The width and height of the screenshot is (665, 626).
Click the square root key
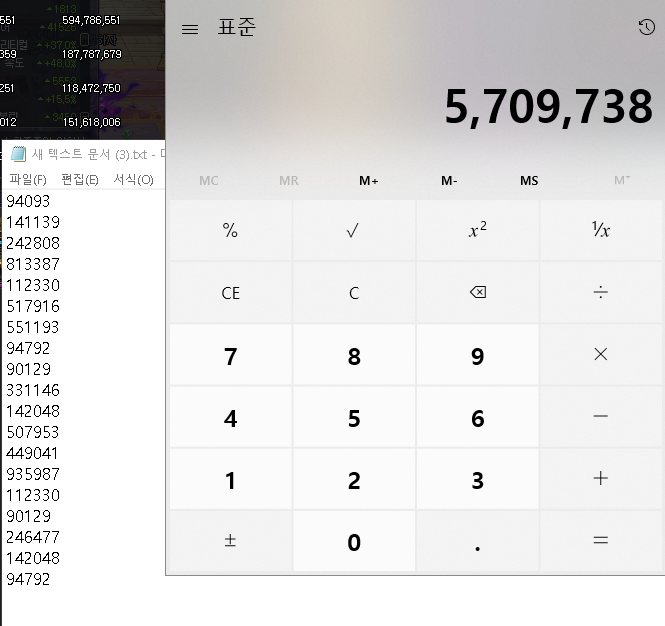click(x=354, y=230)
